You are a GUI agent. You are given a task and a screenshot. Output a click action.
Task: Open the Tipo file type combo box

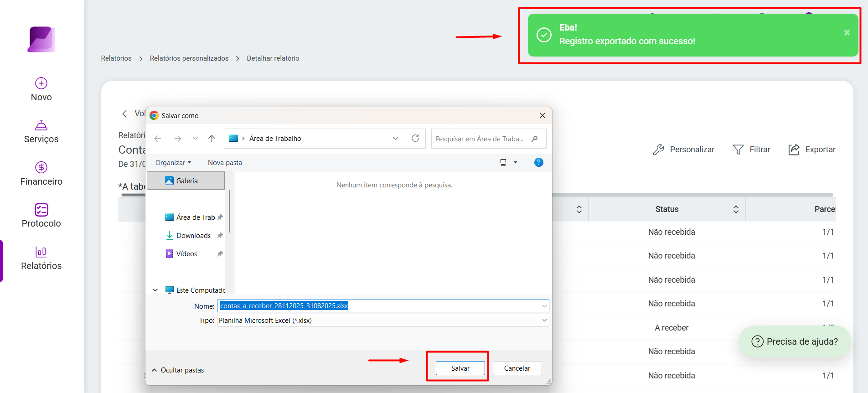point(383,321)
